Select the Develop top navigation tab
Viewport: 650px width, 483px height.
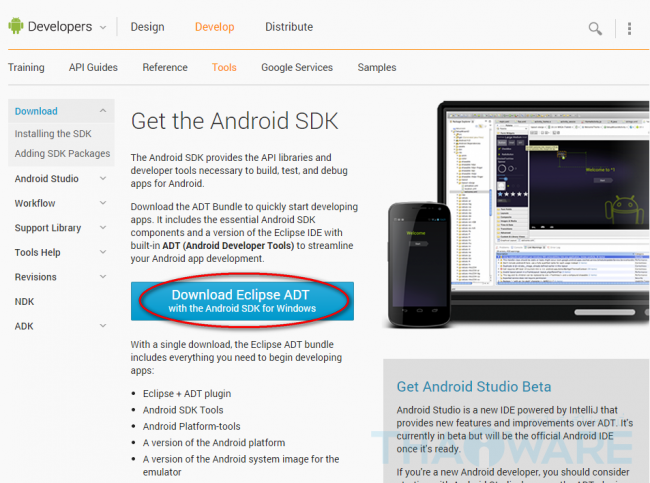pos(214,27)
